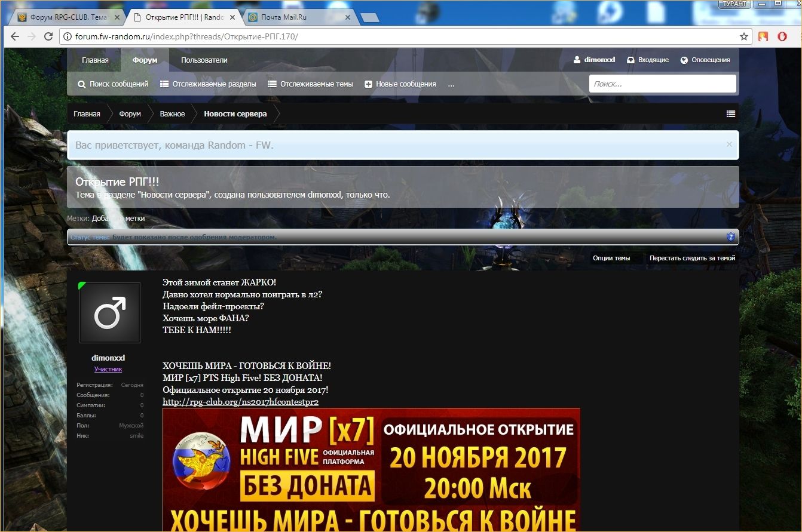Open the Оповещения alerts
The image size is (802, 532).
click(705, 60)
